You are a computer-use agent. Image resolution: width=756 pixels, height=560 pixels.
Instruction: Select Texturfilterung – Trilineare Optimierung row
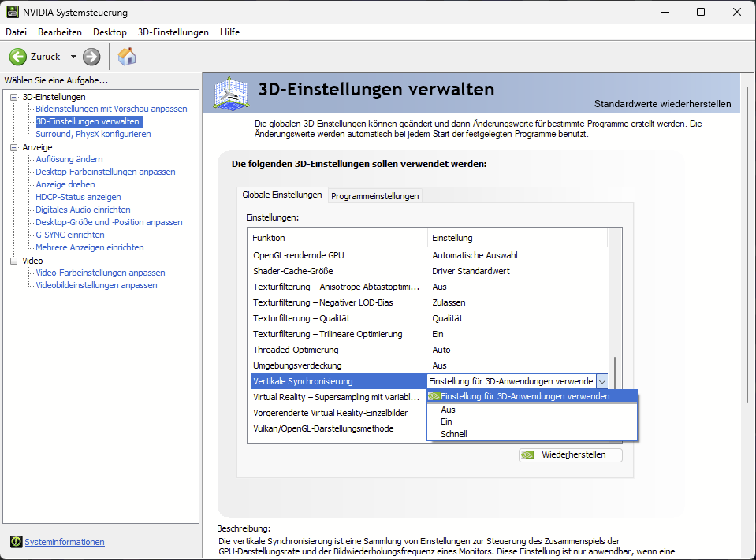[x=429, y=334]
